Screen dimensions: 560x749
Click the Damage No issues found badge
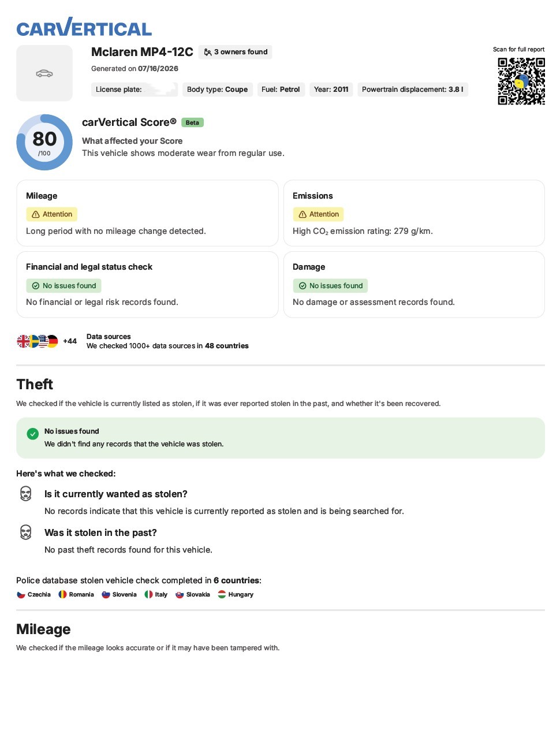point(330,286)
